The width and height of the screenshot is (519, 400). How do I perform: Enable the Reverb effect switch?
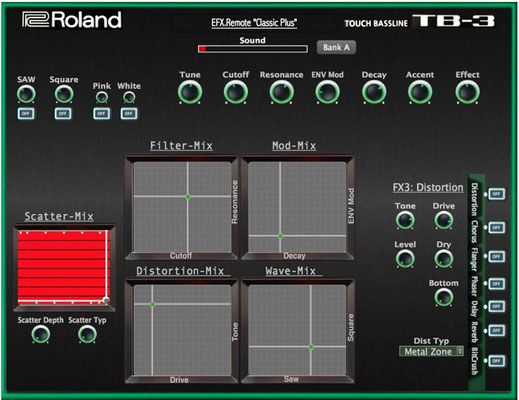pos(497,331)
